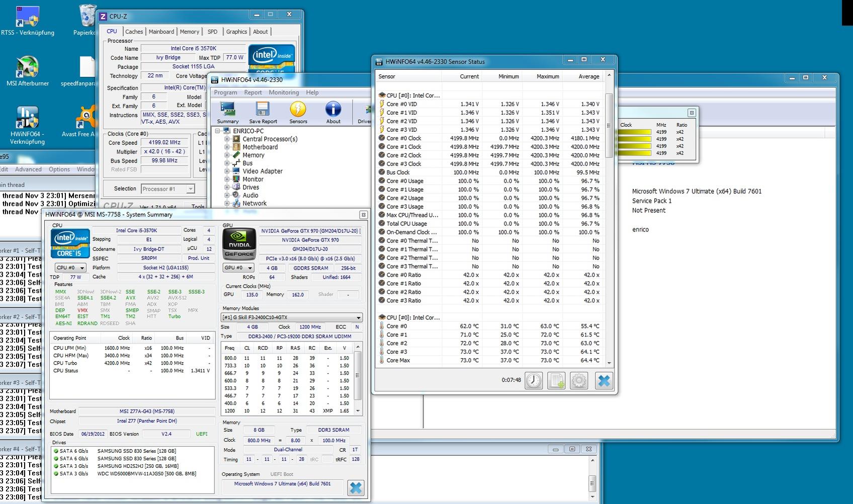
Task: Click the Intel inside logo in CPU-Z
Action: tap(271, 59)
